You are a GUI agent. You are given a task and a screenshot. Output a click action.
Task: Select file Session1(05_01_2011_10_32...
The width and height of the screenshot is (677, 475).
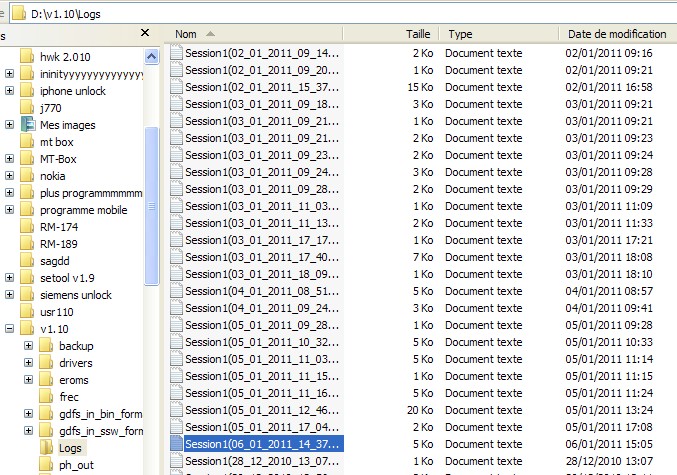pyautogui.click(x=262, y=342)
